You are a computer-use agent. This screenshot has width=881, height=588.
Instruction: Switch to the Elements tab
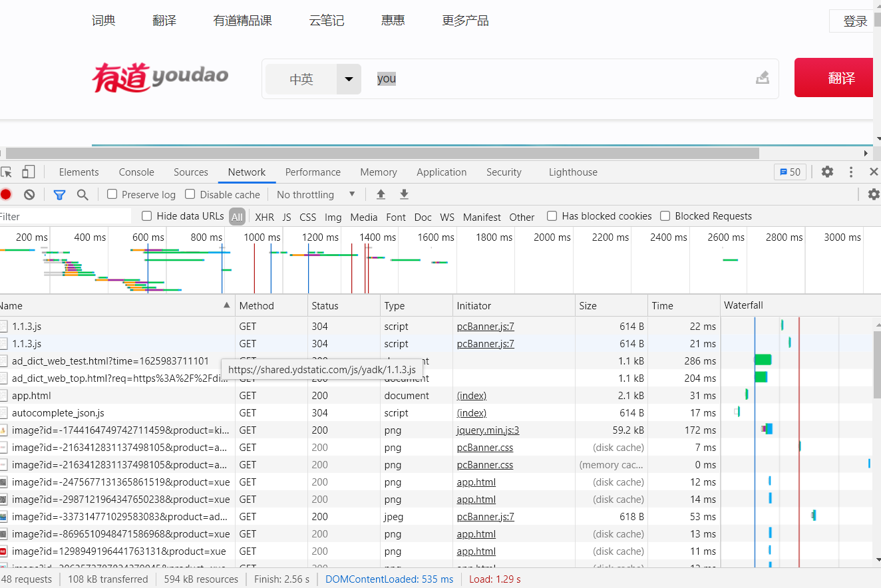79,172
